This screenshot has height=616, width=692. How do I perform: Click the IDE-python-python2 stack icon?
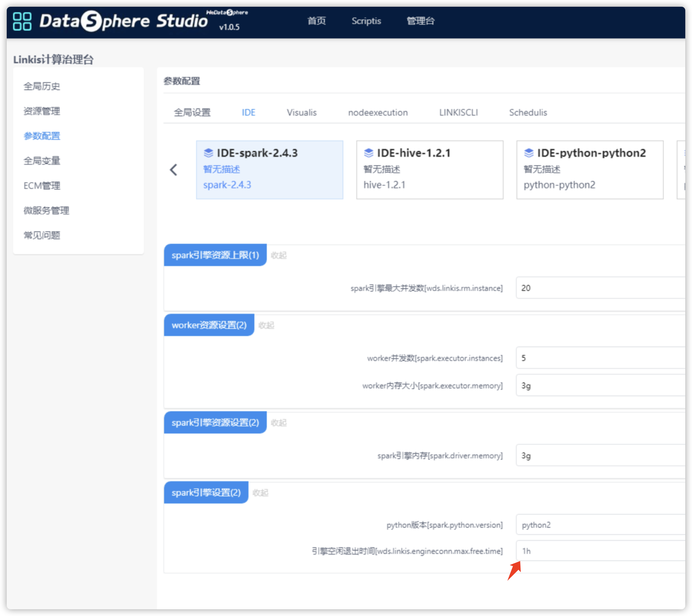[x=529, y=153]
